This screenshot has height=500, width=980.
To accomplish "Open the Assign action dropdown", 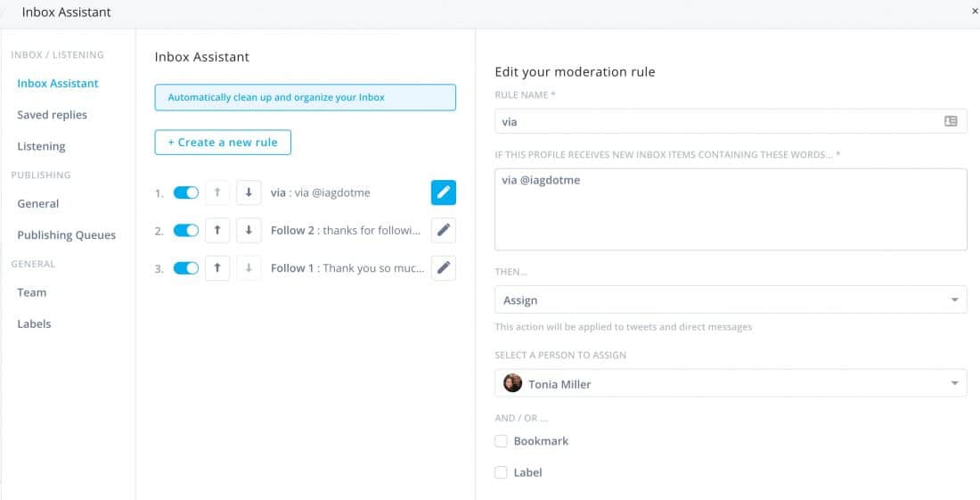I will point(731,300).
